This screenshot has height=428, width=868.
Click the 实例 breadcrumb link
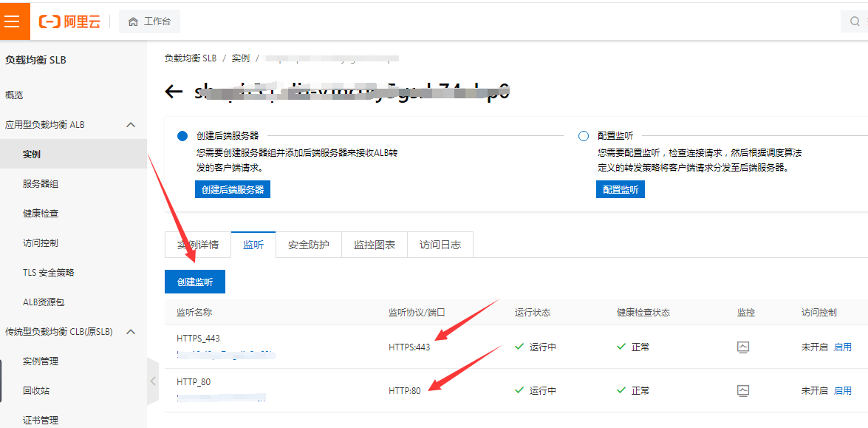coord(241,58)
